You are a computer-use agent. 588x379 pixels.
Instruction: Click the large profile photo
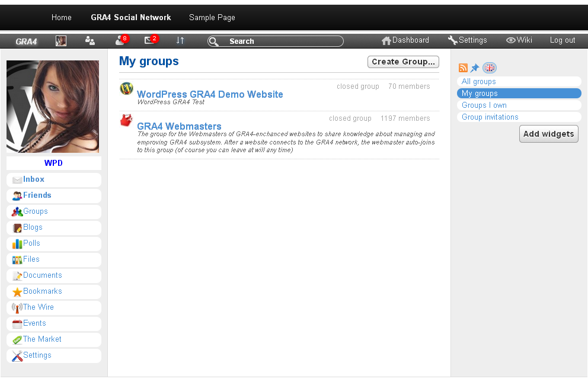tap(53, 107)
